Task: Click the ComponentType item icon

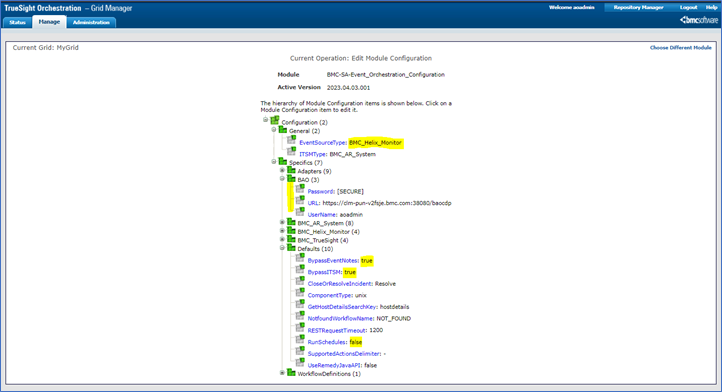Action: point(300,293)
